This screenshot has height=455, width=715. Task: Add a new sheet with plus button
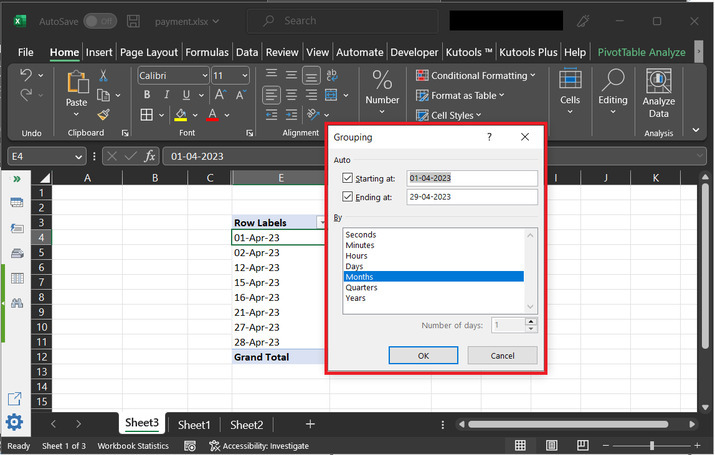point(310,424)
